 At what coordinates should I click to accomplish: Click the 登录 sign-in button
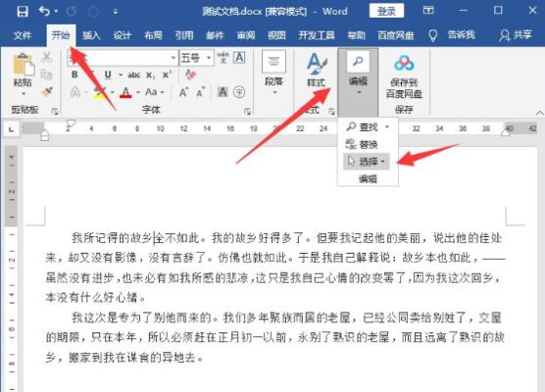386,11
